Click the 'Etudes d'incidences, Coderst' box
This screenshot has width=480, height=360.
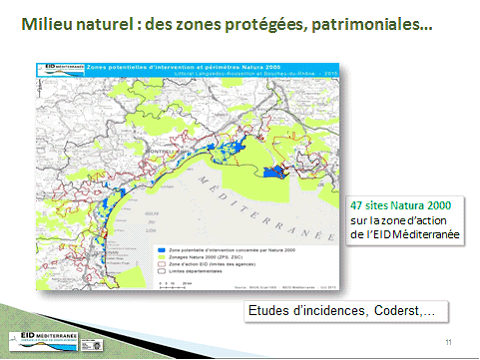click(x=346, y=311)
